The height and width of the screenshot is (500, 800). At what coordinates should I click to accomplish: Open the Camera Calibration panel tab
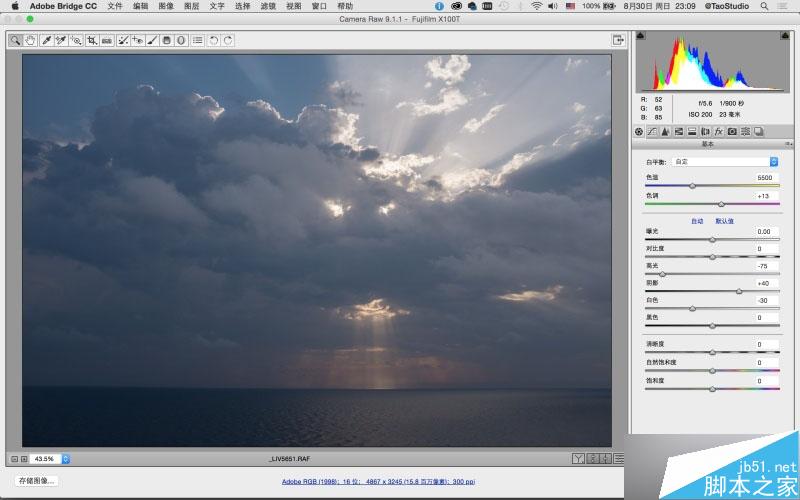tap(732, 132)
